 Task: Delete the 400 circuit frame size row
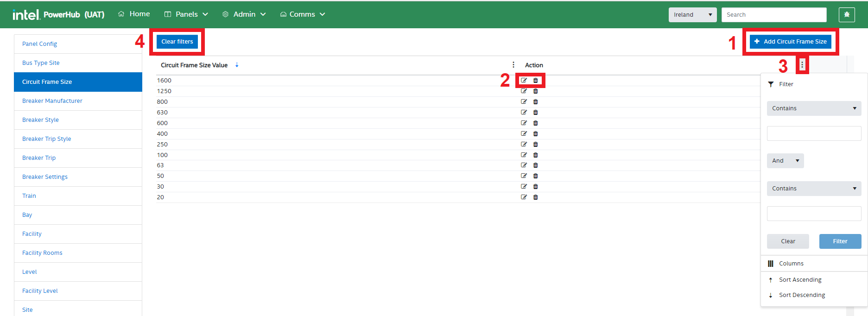pyautogui.click(x=535, y=134)
